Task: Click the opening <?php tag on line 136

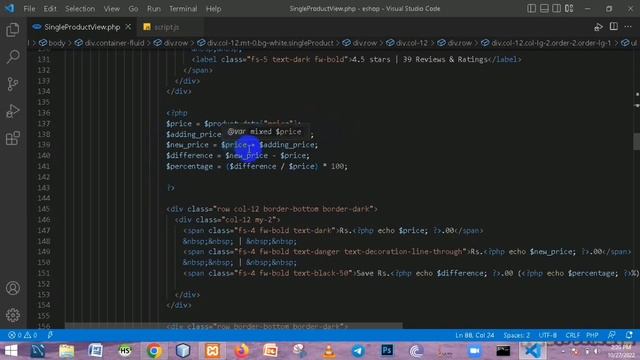Action: (x=177, y=113)
